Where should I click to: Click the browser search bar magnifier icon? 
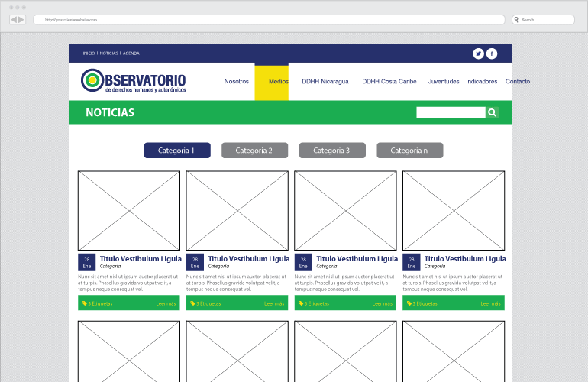click(517, 20)
